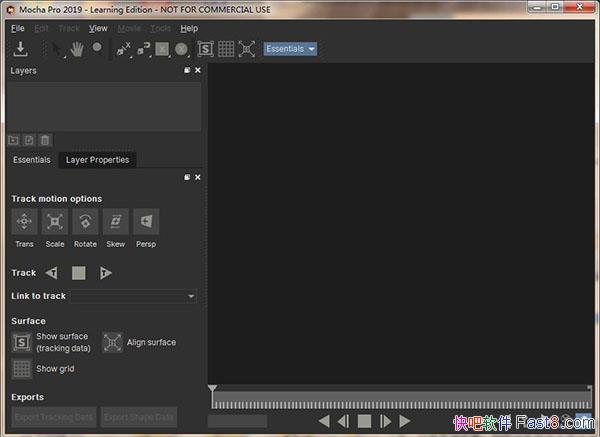600x437 pixels.
Task: Select the Zoom magnifier tool
Action: click(x=97, y=49)
